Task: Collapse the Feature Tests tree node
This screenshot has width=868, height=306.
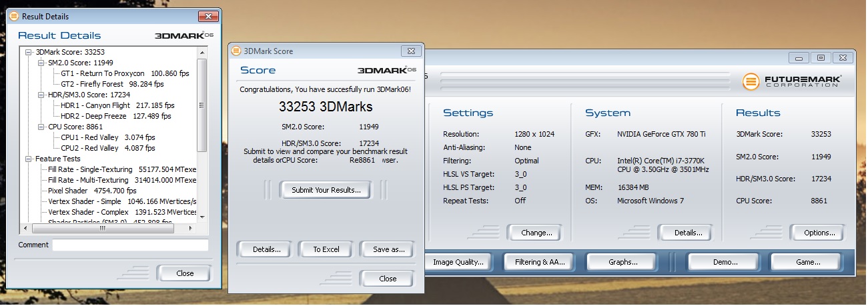Action: [29, 159]
